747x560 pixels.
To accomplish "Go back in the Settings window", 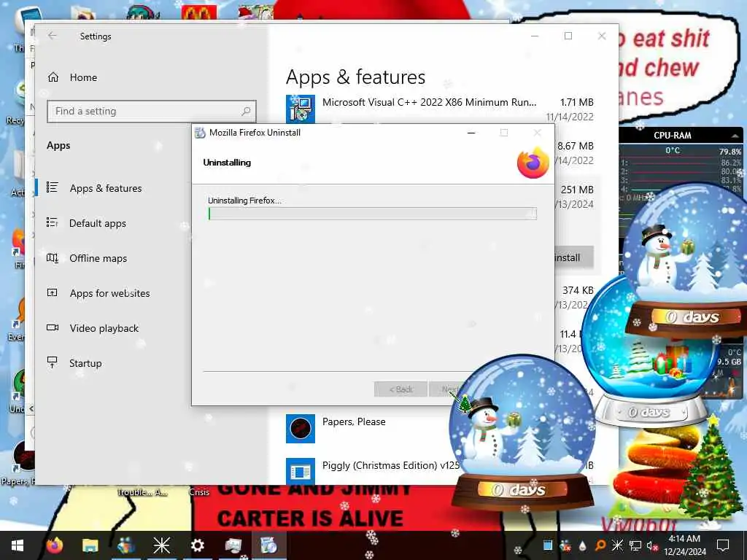I will [53, 36].
